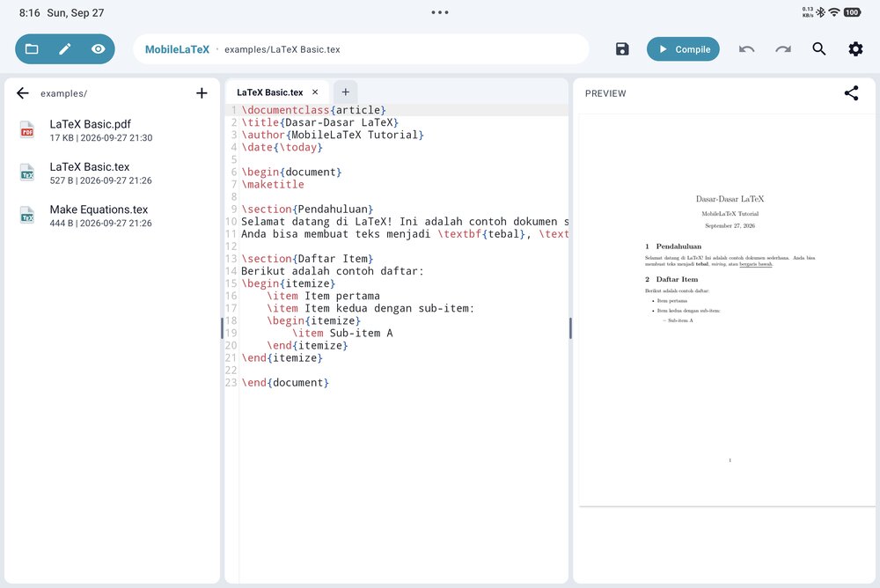The height and width of the screenshot is (588, 880).
Task: Place cursor on \documentclass{article} line
Action: coord(314,110)
